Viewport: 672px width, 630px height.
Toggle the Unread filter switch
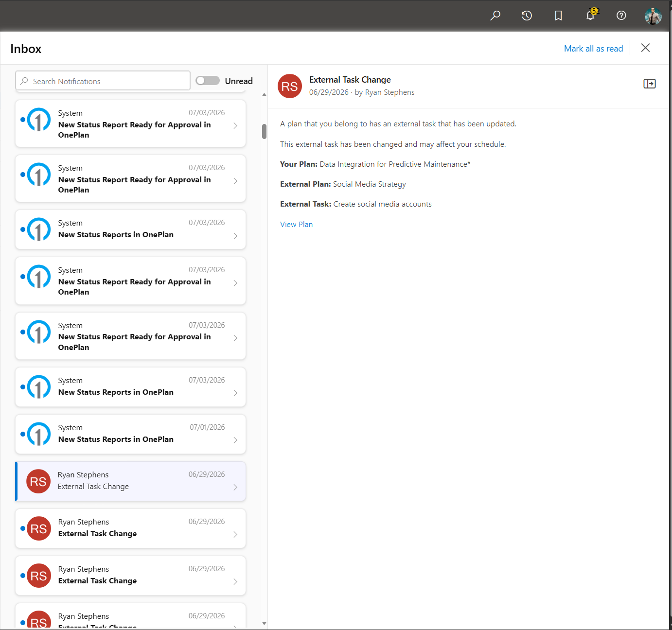[208, 81]
